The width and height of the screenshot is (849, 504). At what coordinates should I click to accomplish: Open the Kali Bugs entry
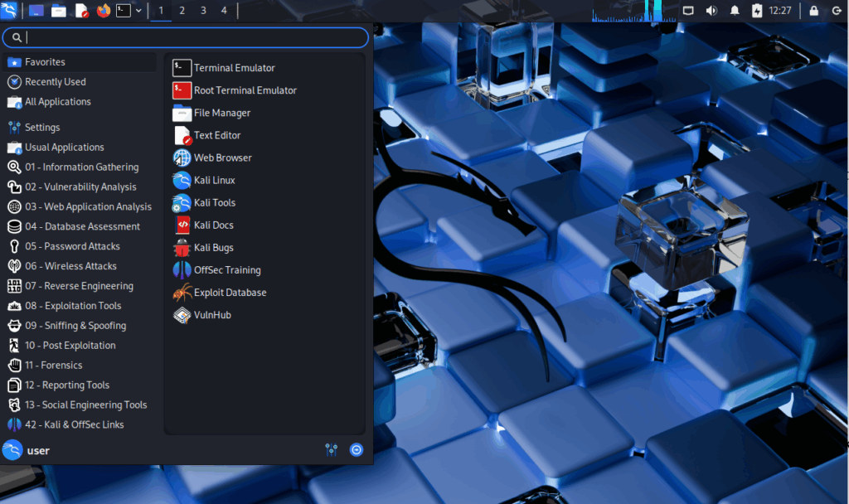[264, 248]
